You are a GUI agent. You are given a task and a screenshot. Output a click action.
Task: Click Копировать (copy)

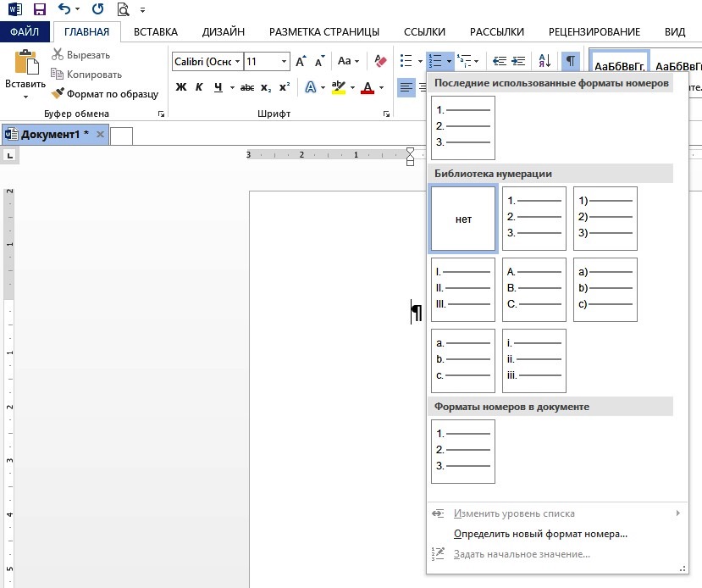pyautogui.click(x=86, y=75)
